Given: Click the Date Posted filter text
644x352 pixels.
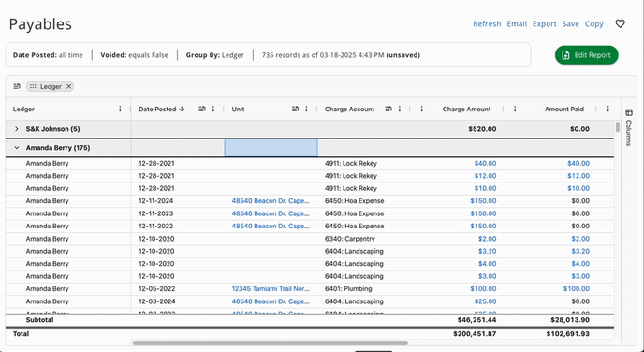Looking at the screenshot, I should coord(48,55).
